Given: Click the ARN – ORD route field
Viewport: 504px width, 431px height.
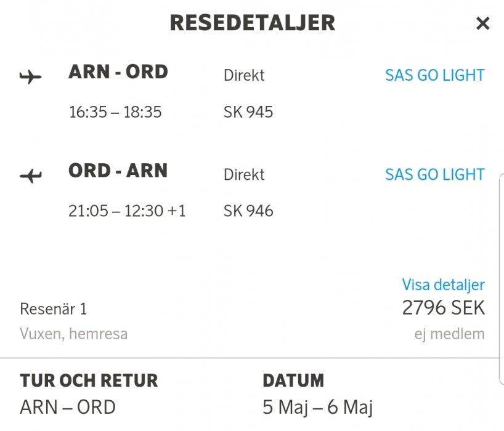Looking at the screenshot, I should point(68,407).
